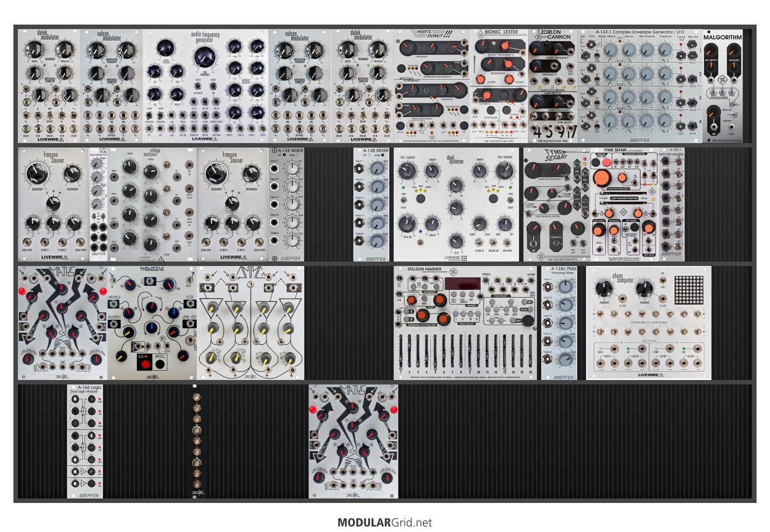This screenshot has width=770, height=532.
Task: Click the SHIFT button on Stillson Hammer
Action: [513, 321]
